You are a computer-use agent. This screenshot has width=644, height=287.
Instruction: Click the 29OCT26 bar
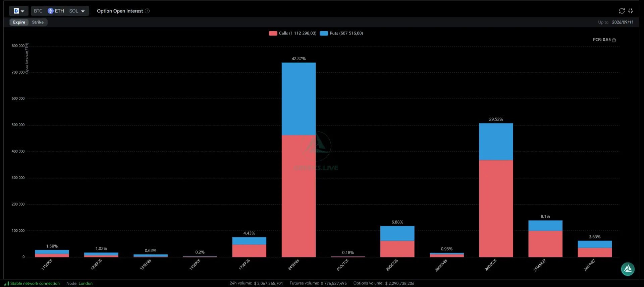coord(397,241)
